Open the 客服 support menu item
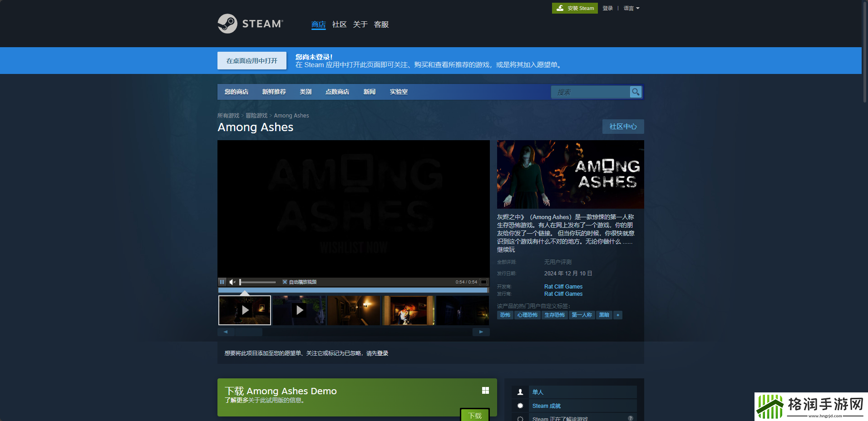The image size is (868, 421). point(381,24)
